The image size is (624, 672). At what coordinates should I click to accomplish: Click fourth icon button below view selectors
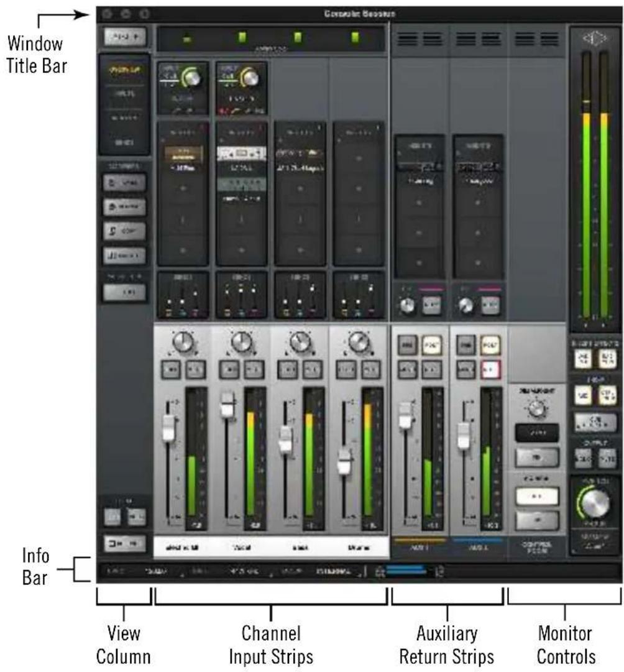click(124, 256)
